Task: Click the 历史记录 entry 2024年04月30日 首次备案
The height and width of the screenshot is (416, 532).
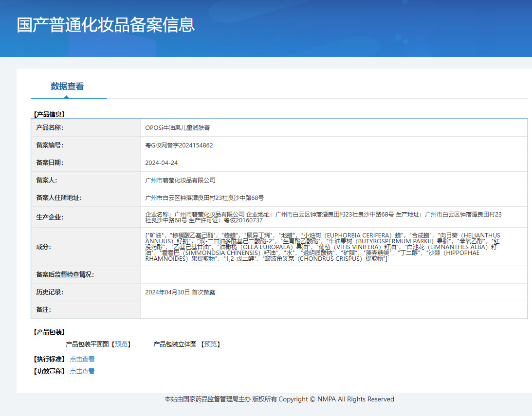Action: pyautogui.click(x=180, y=292)
